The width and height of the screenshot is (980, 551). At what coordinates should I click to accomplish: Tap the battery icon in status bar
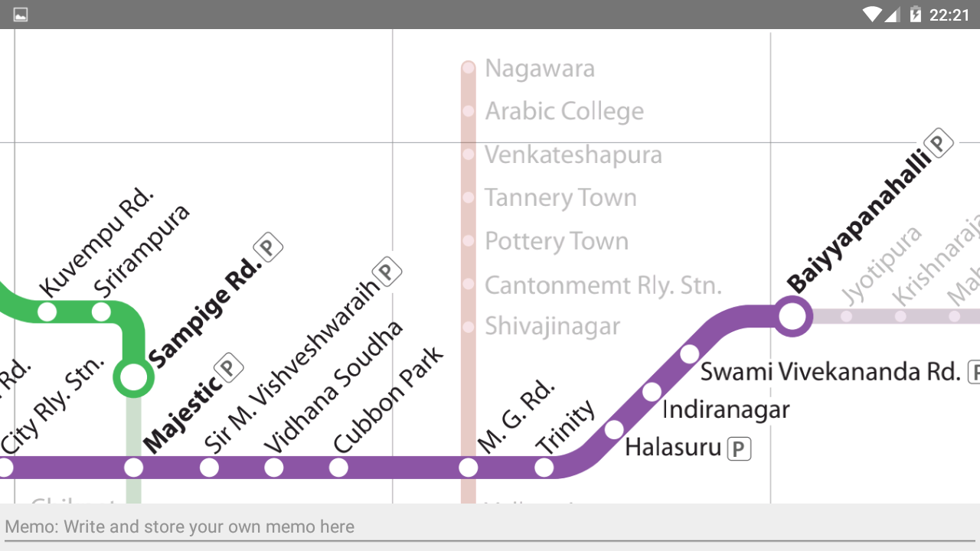click(915, 15)
